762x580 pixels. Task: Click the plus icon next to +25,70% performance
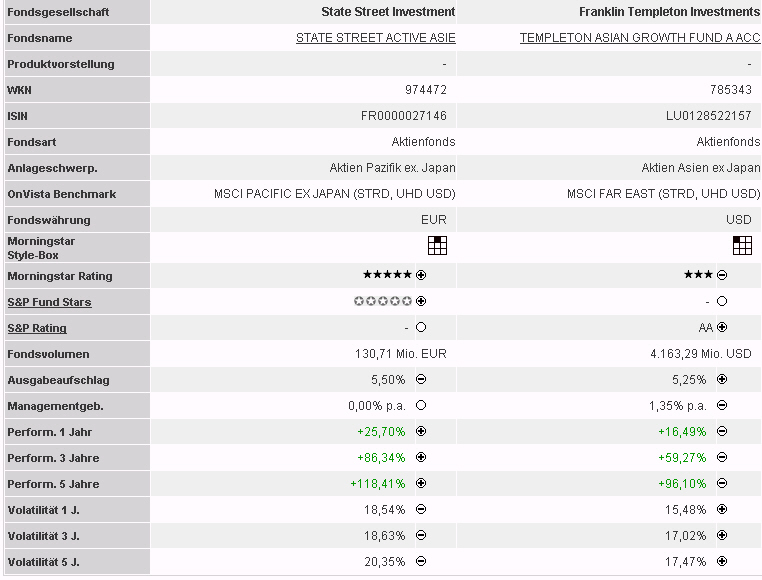pyautogui.click(x=421, y=432)
